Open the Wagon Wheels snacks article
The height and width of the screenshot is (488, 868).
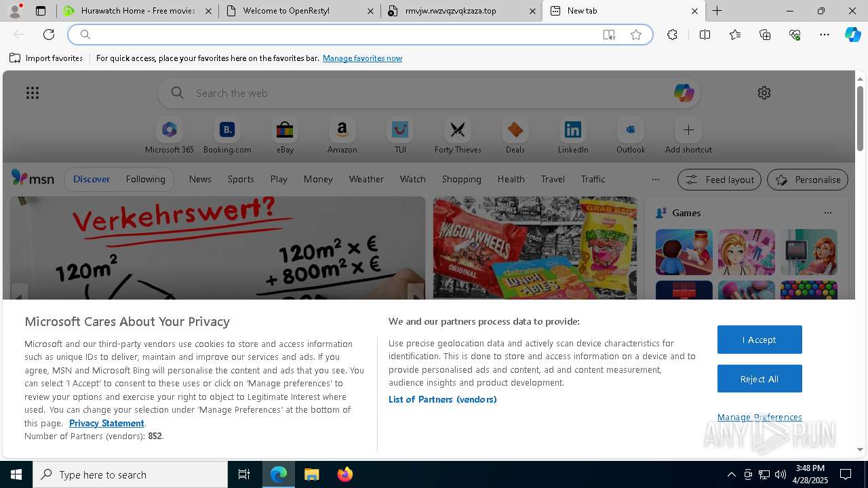point(535,248)
